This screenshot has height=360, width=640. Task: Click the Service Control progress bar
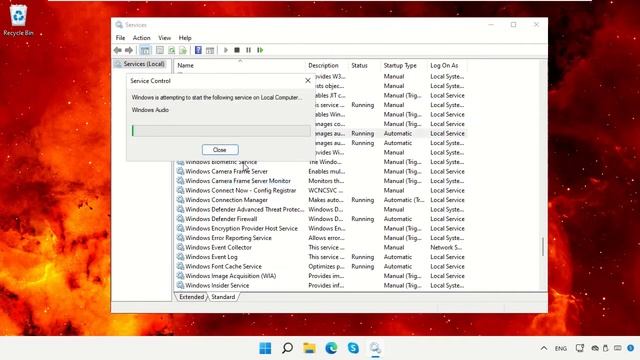221,131
